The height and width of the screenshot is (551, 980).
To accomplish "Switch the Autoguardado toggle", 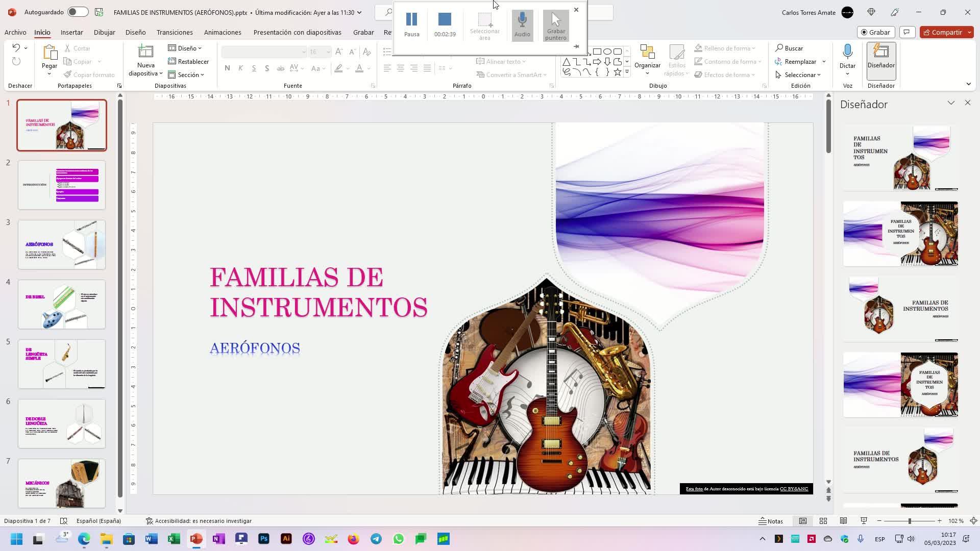I will (78, 12).
